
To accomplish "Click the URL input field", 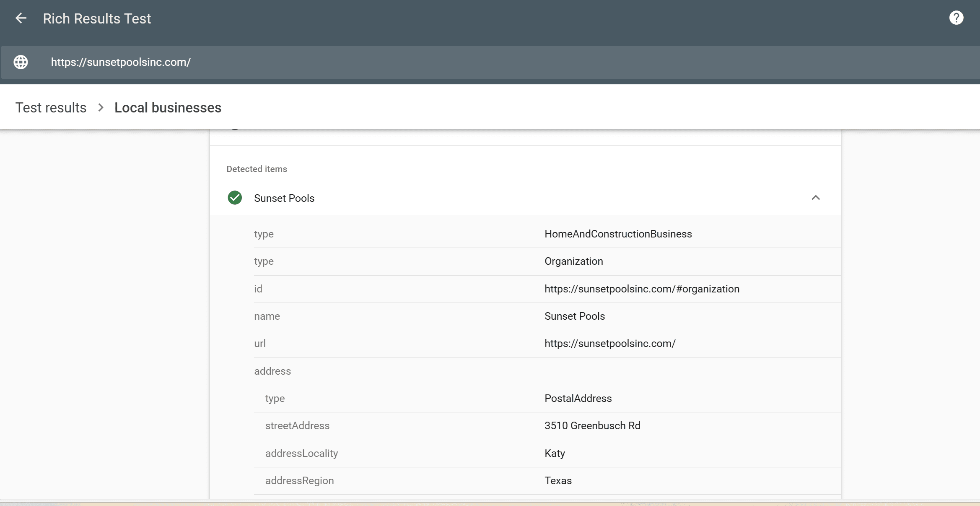I will [490, 62].
